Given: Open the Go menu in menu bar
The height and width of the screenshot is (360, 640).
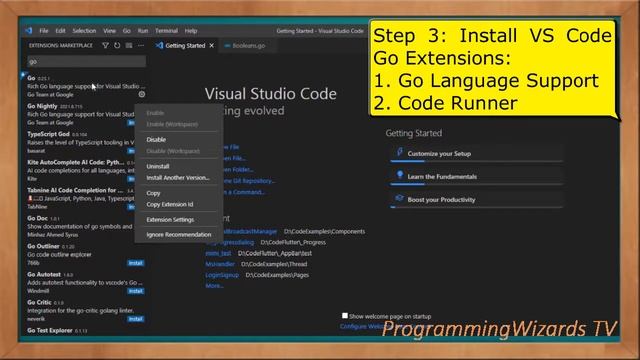Looking at the screenshot, I should point(127,31).
